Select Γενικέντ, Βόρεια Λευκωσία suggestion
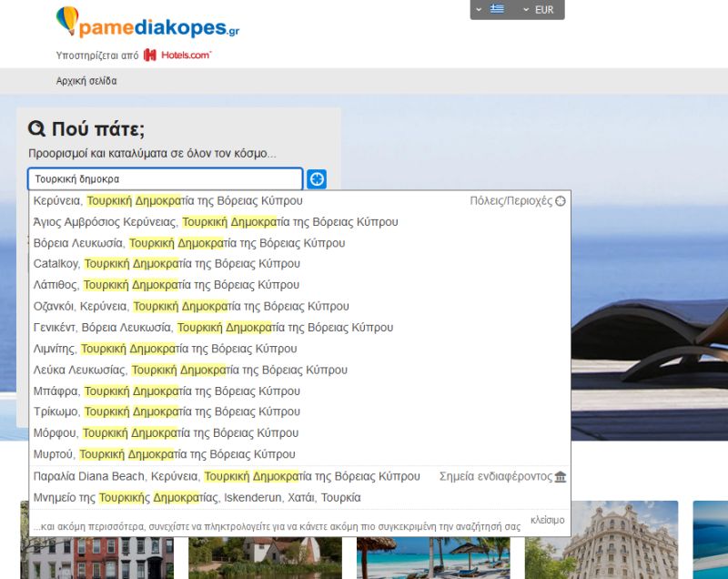Image resolution: width=728 pixels, height=579 pixels. tap(299, 328)
